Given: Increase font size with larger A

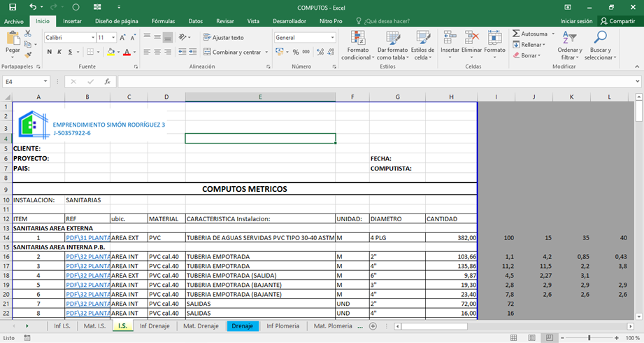Looking at the screenshot, I should [x=122, y=37].
